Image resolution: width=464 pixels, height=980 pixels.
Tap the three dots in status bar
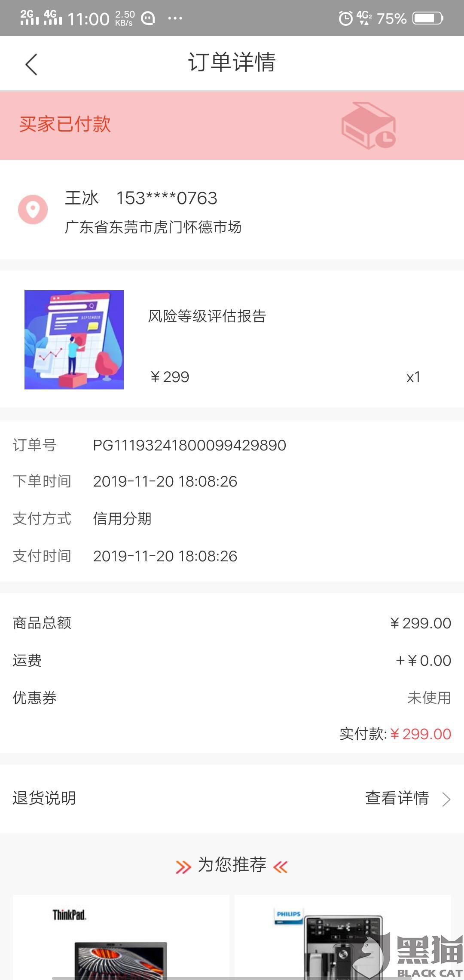[x=175, y=18]
